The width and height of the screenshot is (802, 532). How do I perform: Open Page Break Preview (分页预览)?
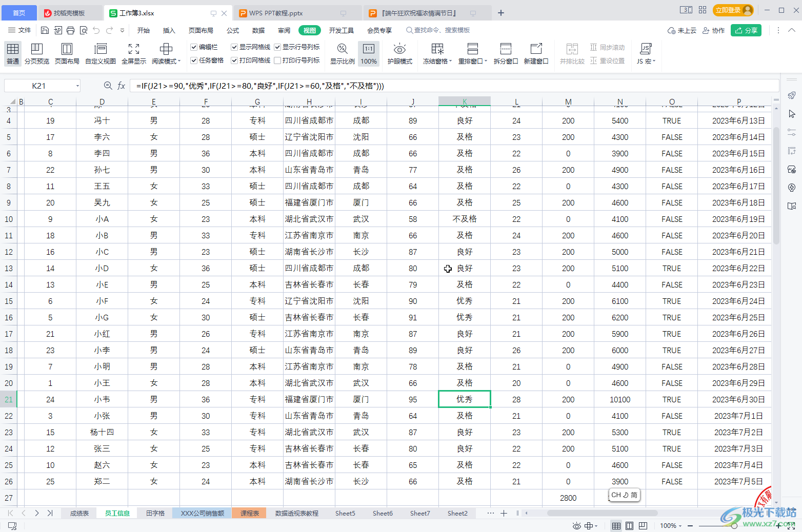point(37,54)
